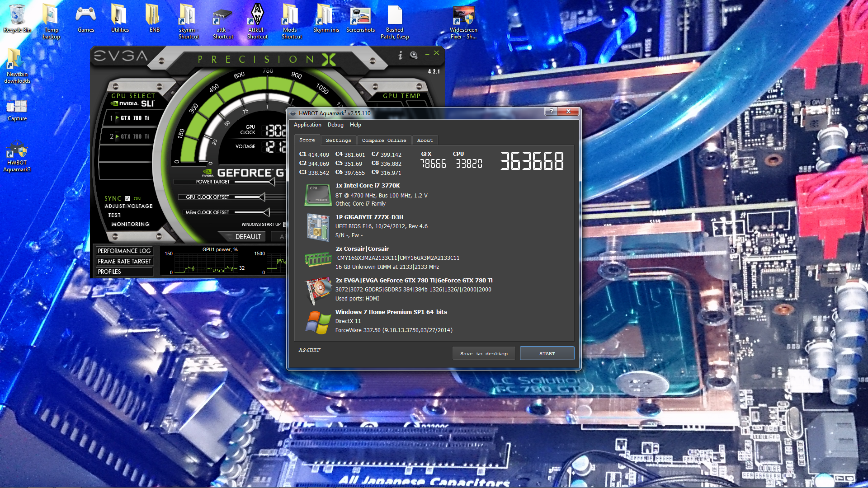Click the total score 363668 display
Viewport: 868px width, 488px height.
point(532,161)
